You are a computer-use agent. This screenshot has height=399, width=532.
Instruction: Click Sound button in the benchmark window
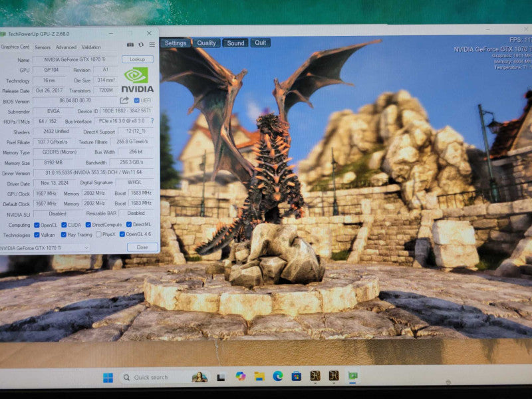(235, 43)
